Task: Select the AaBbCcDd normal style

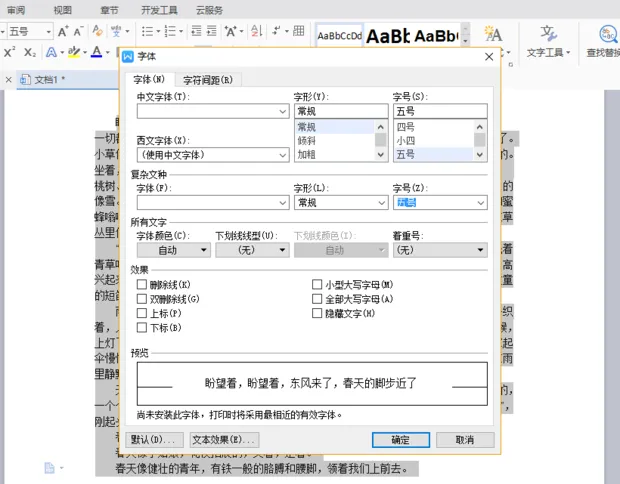Action: click(340, 36)
